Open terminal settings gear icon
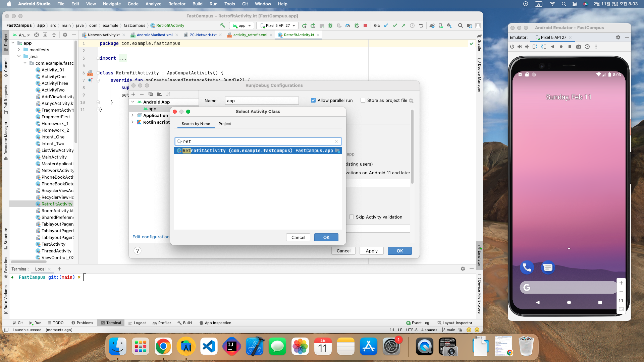Image resolution: width=644 pixels, height=362 pixels. pos(463,269)
